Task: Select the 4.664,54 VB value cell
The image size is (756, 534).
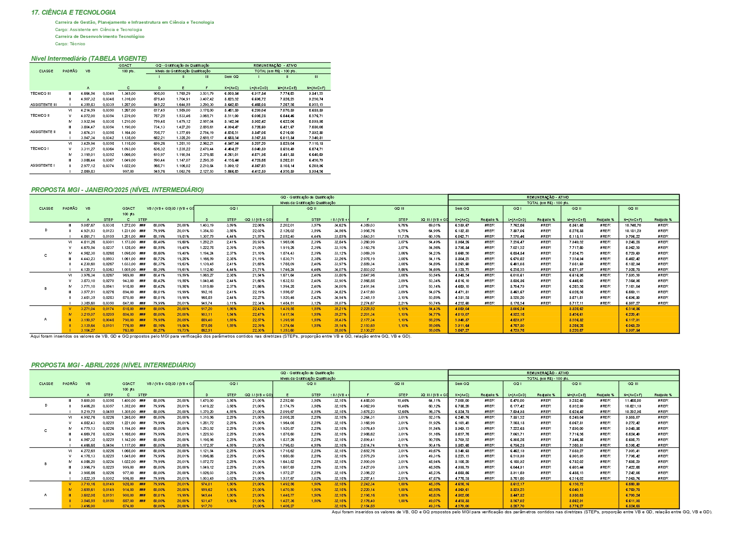Action: pyautogui.click(x=88, y=93)
